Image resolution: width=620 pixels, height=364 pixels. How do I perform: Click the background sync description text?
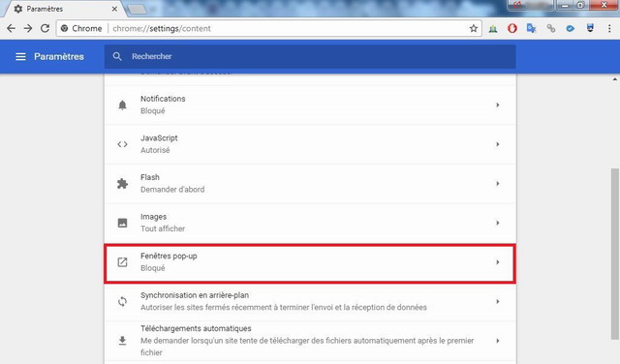[284, 307]
